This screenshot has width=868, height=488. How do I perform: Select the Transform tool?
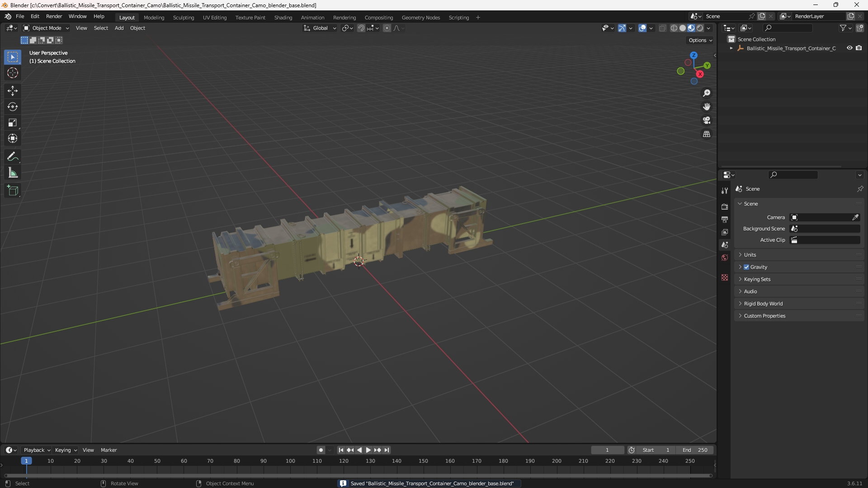point(13,138)
